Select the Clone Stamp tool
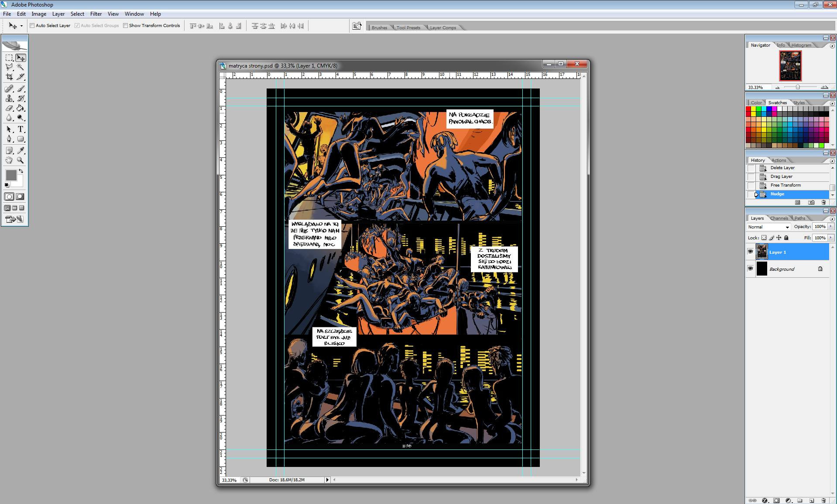 9,99
